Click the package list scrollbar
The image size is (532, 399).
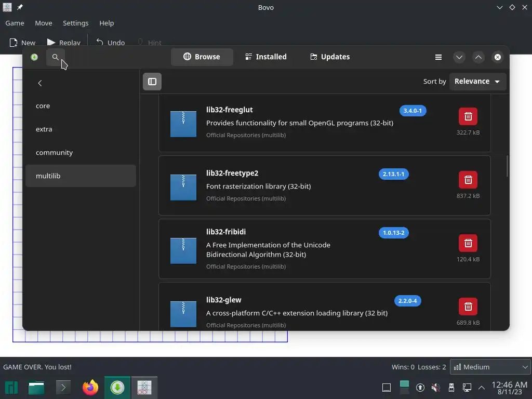click(507, 166)
